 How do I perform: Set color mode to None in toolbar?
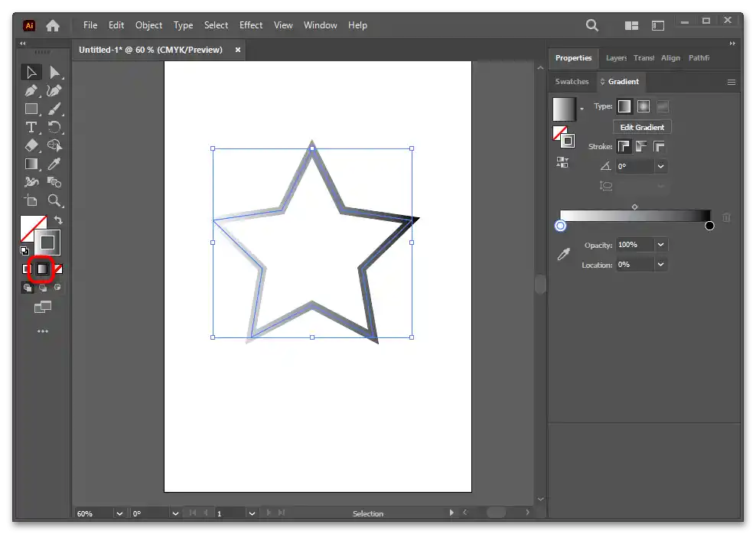[x=58, y=269]
